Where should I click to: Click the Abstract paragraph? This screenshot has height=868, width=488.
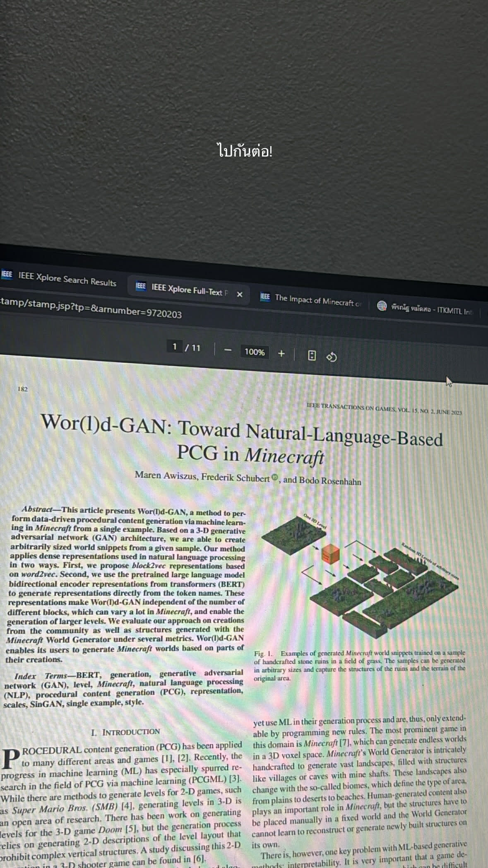coord(126,586)
